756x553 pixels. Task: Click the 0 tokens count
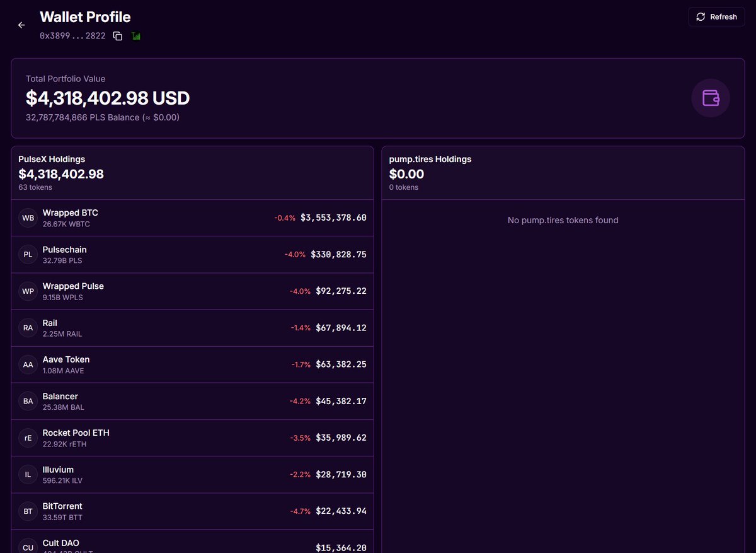tap(404, 187)
